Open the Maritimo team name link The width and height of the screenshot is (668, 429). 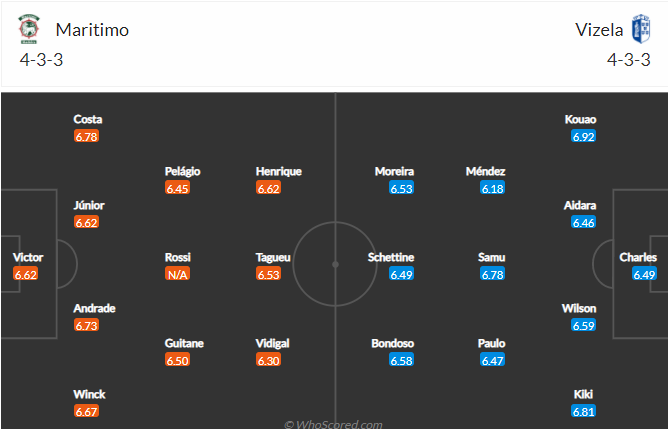click(92, 30)
